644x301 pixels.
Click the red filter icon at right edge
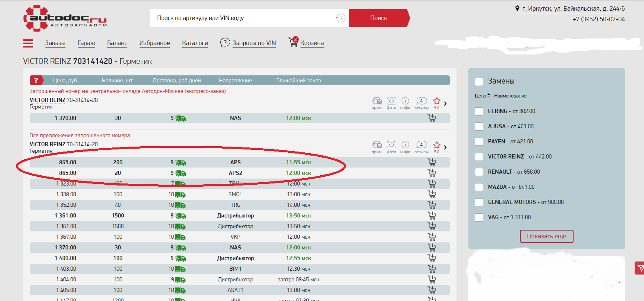[639, 268]
